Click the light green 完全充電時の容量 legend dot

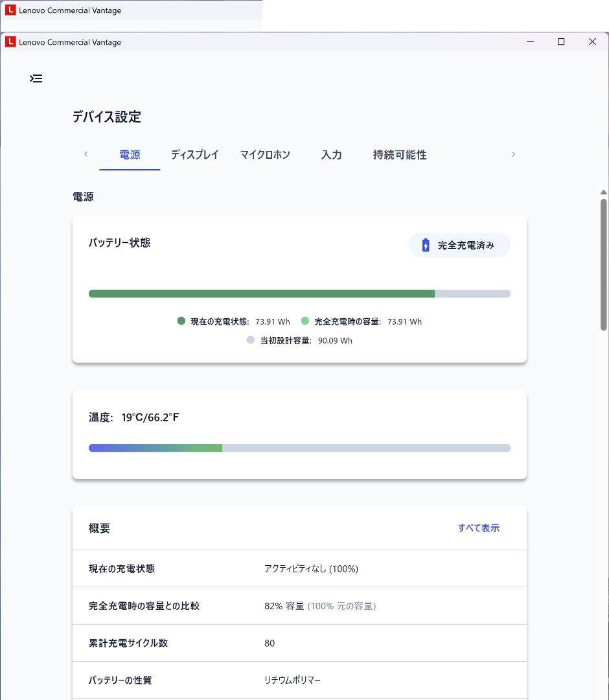pyautogui.click(x=305, y=321)
